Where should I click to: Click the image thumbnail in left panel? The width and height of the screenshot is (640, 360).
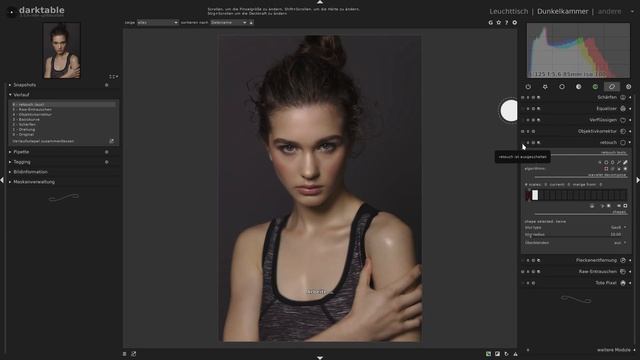(62, 51)
